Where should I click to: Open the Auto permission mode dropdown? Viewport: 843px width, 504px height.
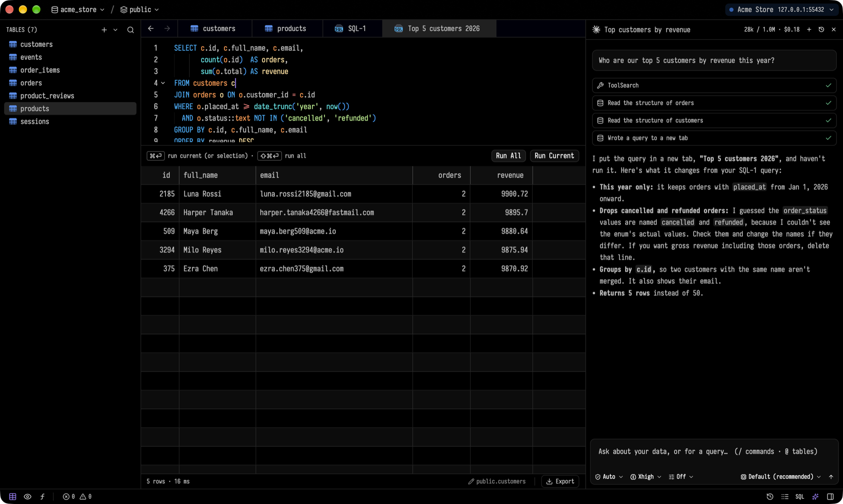609,477
